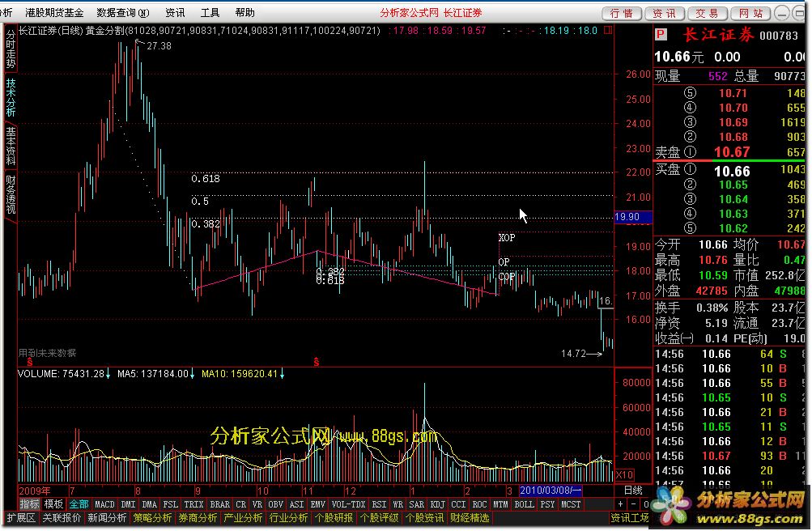This screenshot has width=812, height=531.
Task: Click the 2010/03/08 date marker on timeline
Action: click(551, 490)
